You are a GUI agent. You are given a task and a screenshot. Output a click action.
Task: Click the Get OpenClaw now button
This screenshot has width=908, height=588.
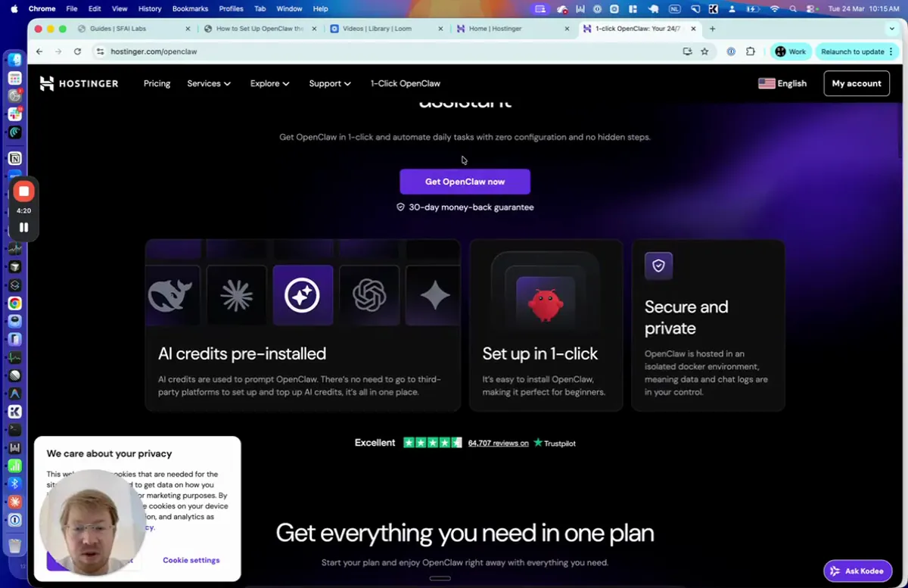click(x=465, y=182)
